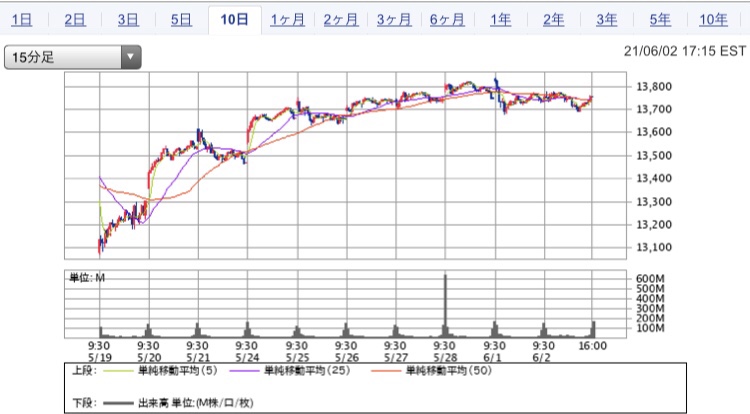
Task: Click the 5/24 date axis label
Action: (x=247, y=358)
